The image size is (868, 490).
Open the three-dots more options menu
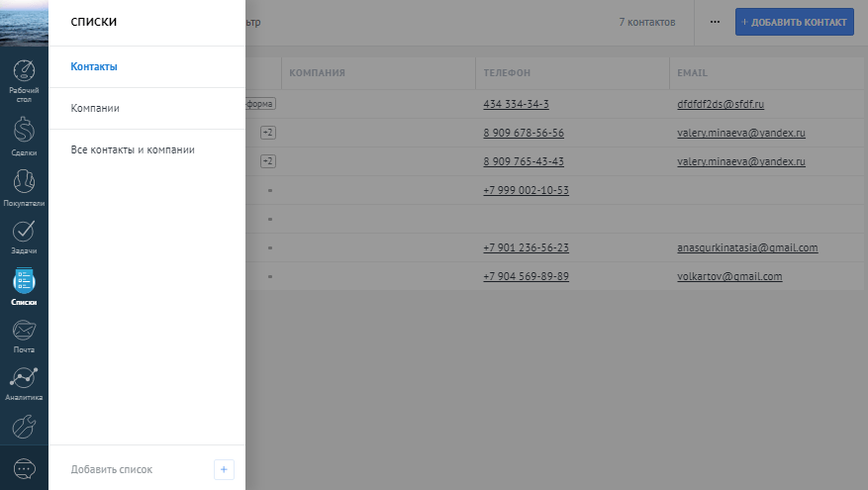click(715, 22)
